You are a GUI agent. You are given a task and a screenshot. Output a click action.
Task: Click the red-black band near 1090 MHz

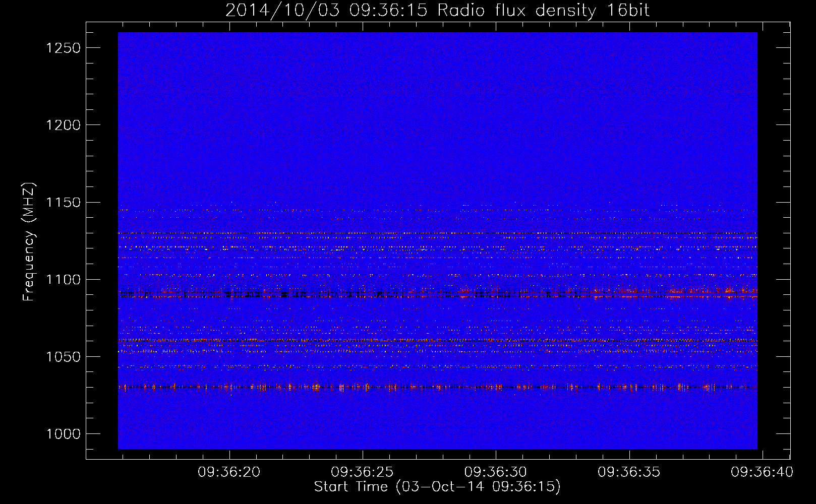point(437,293)
